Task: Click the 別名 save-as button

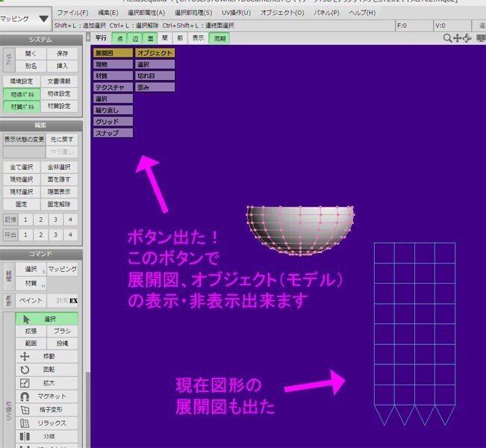Action: pyautogui.click(x=31, y=66)
